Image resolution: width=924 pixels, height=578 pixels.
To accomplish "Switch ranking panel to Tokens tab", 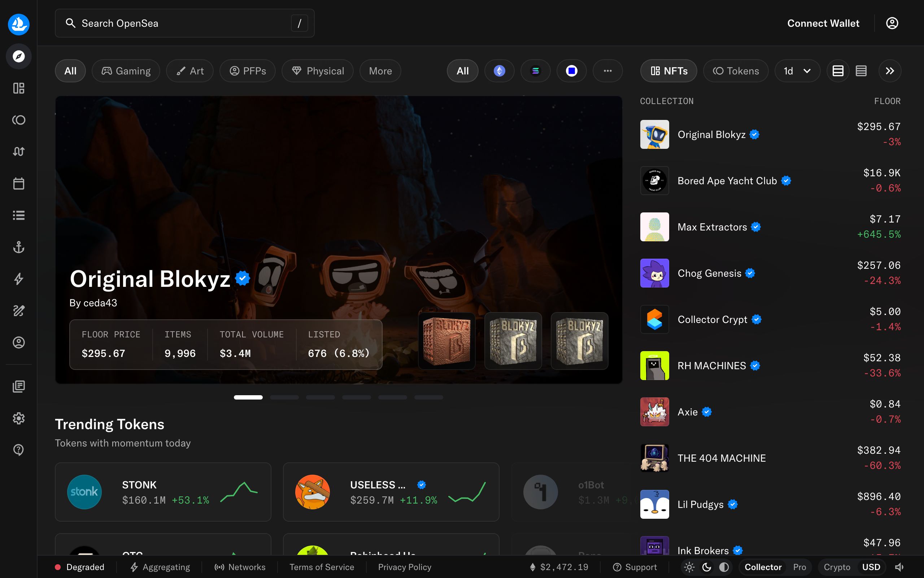I will tap(736, 71).
